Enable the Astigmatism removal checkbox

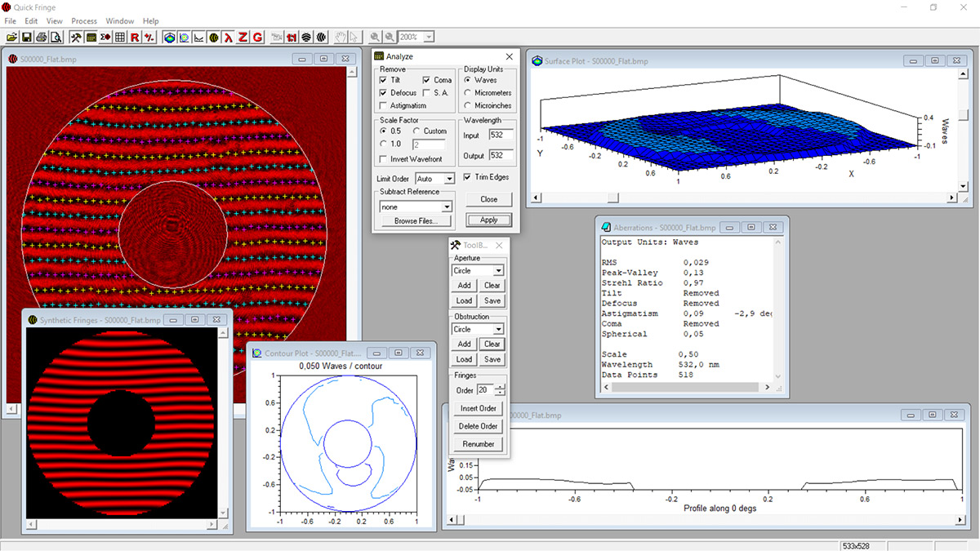(x=385, y=105)
